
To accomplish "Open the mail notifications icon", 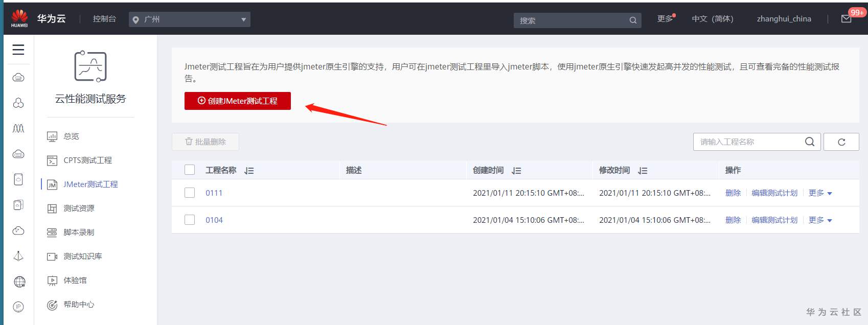I will tap(847, 19).
